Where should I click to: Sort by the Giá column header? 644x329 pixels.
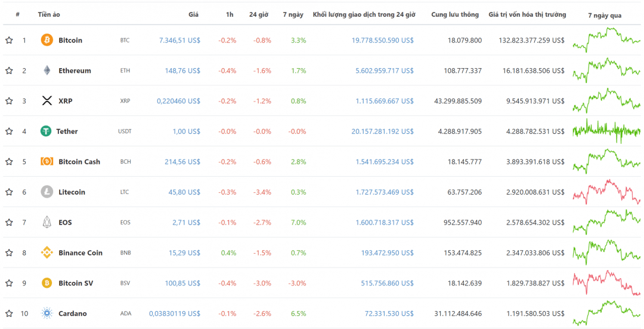(193, 14)
